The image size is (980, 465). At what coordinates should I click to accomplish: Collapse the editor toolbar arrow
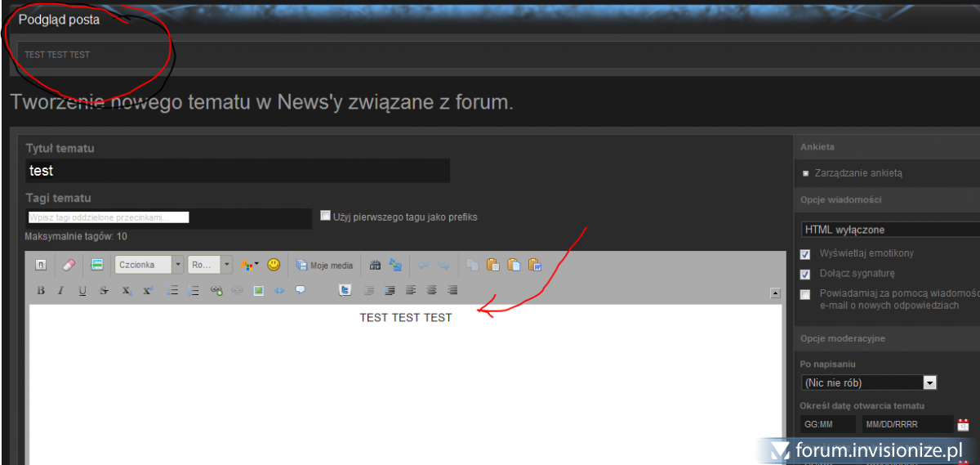click(775, 293)
